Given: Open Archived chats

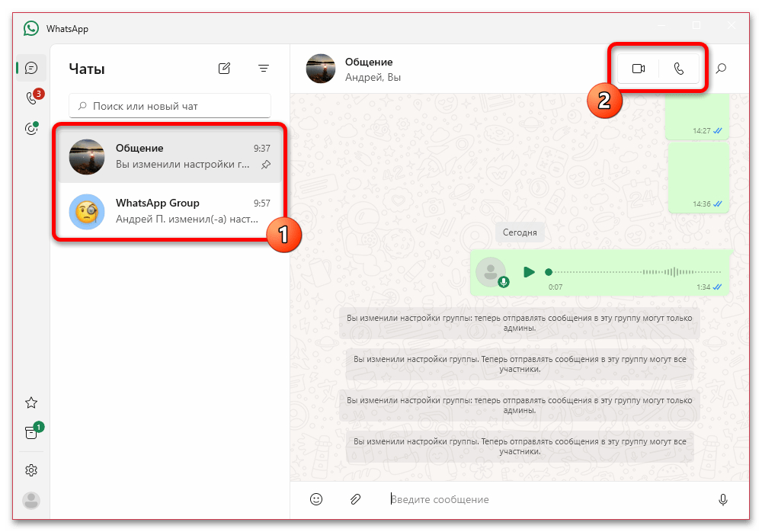Looking at the screenshot, I should pyautogui.click(x=31, y=432).
